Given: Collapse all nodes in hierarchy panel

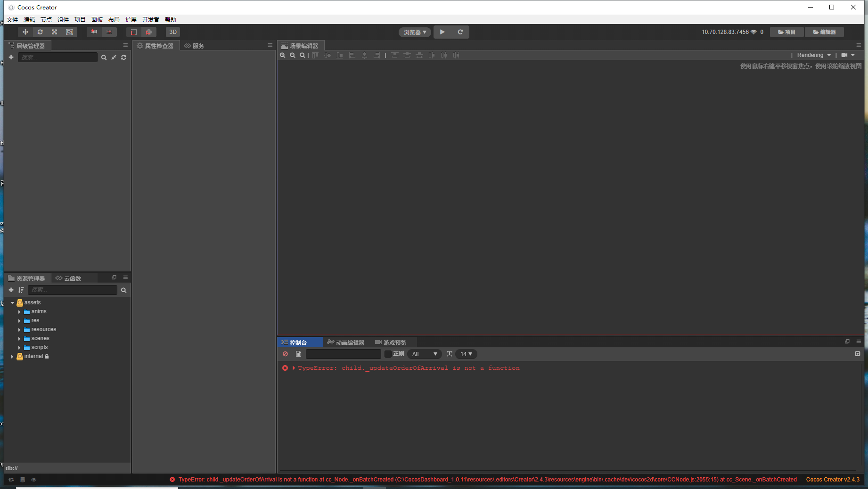Looking at the screenshot, I should tap(114, 57).
